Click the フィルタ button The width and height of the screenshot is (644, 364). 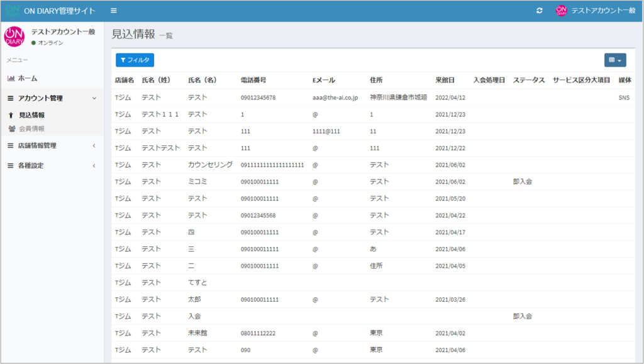[135, 60]
